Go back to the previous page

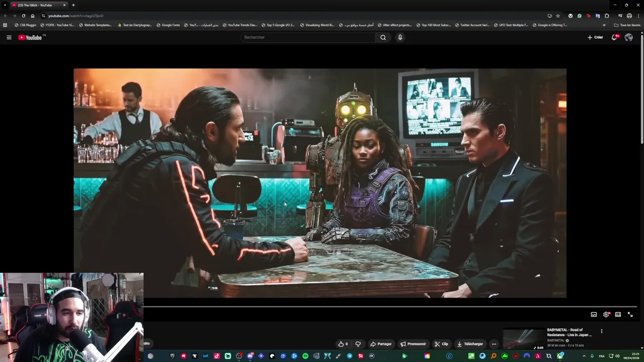coord(6,16)
